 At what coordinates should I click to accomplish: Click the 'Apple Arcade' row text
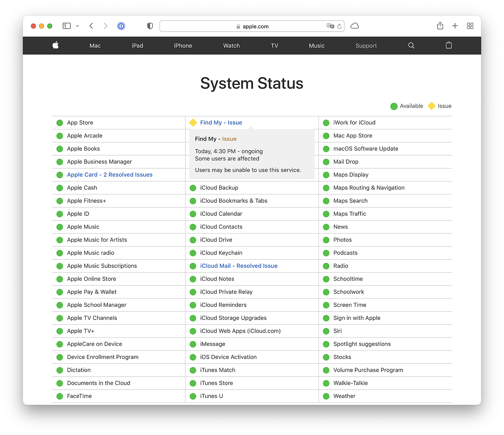[85, 136]
